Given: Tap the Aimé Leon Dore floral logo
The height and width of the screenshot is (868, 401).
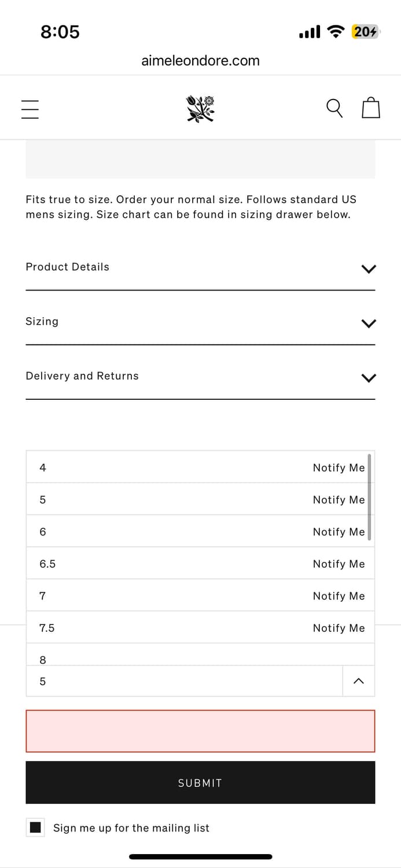Looking at the screenshot, I should click(x=200, y=108).
